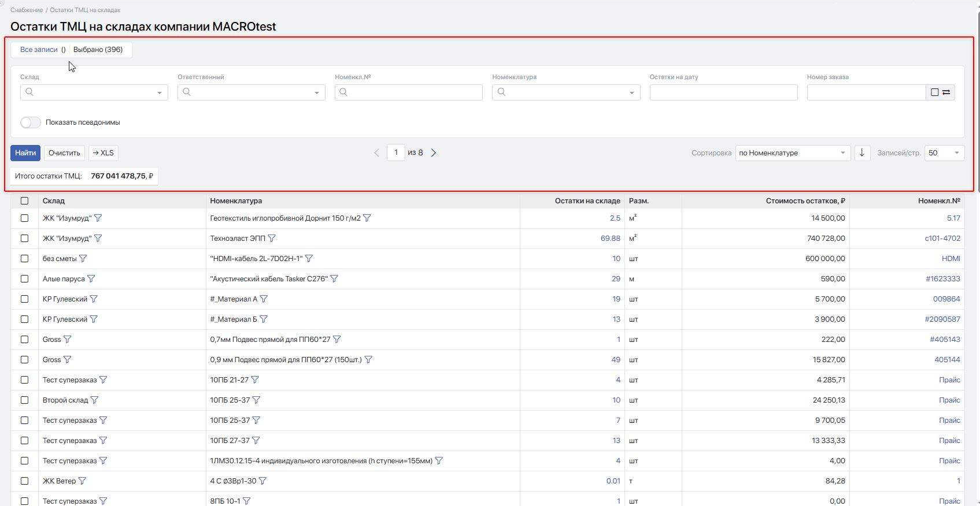Export to XLS button

(x=103, y=153)
